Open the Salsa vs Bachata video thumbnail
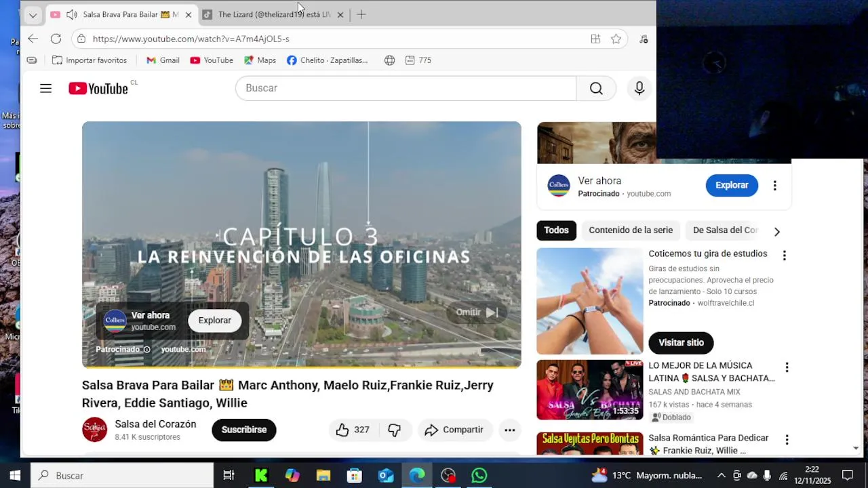This screenshot has height=488, width=868. click(589, 390)
